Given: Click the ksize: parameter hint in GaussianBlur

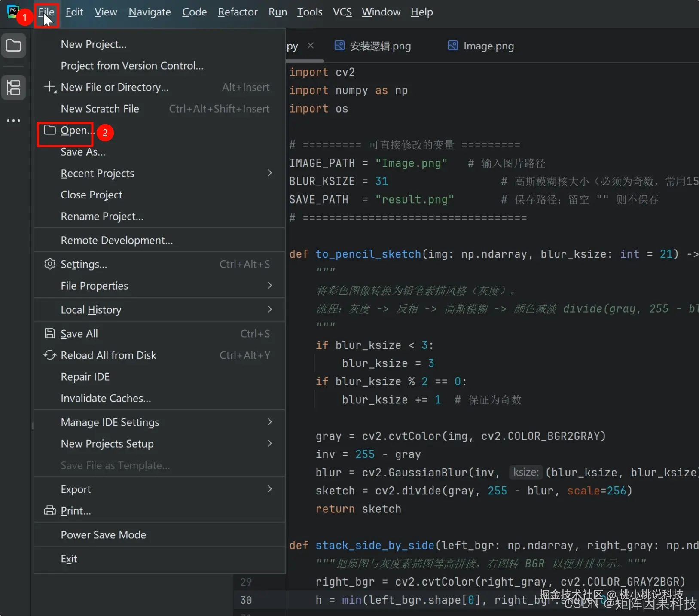Looking at the screenshot, I should point(526,472).
